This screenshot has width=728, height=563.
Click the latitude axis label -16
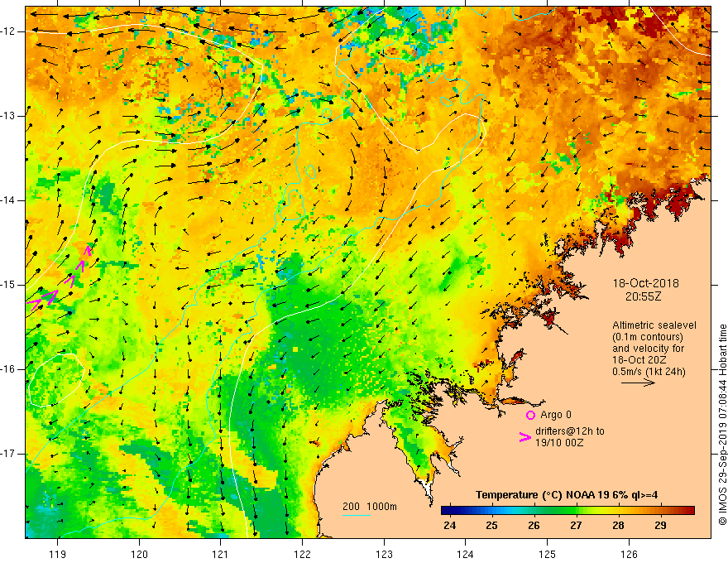point(9,370)
